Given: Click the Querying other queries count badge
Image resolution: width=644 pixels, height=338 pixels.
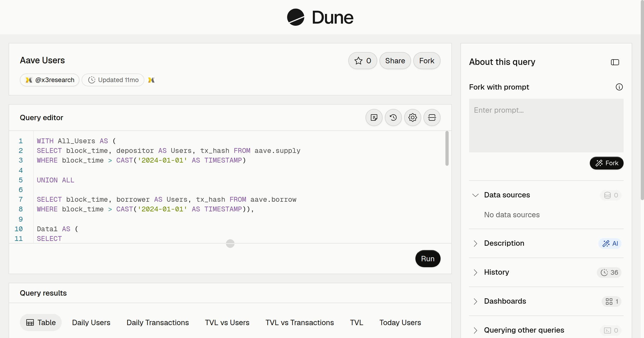Looking at the screenshot, I should tap(611, 330).
